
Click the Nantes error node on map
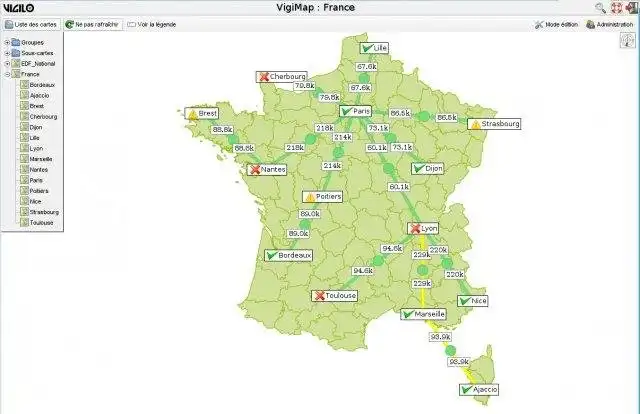coord(267,169)
